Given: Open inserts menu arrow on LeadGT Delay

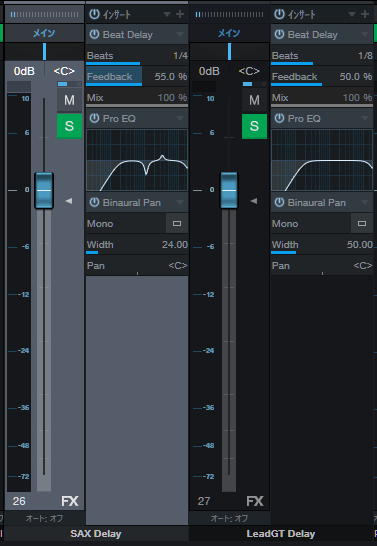Looking at the screenshot, I should 352,14.
